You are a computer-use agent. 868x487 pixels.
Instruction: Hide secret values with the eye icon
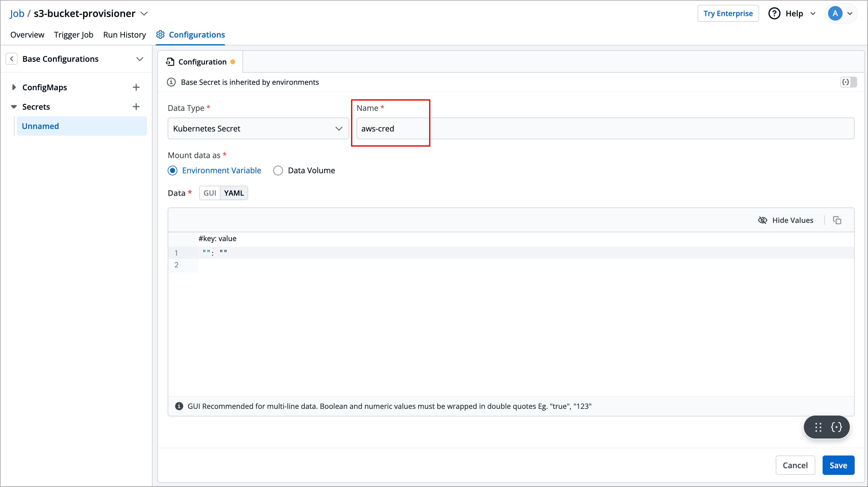762,220
